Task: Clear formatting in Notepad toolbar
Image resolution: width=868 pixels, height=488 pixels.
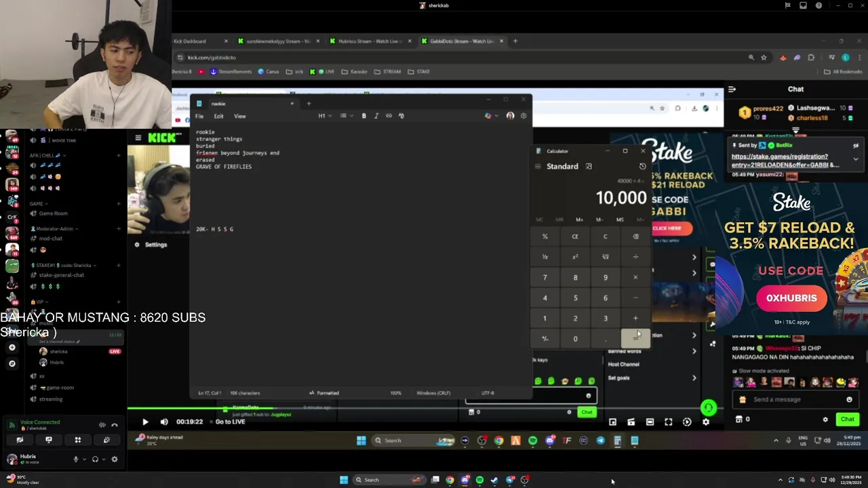Action: [x=401, y=116]
